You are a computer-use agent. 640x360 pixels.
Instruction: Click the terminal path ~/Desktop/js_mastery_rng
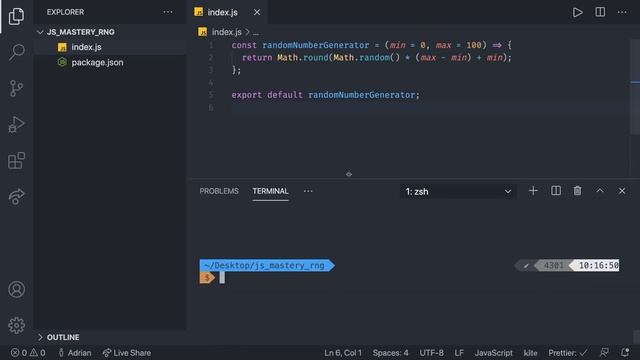(264, 266)
